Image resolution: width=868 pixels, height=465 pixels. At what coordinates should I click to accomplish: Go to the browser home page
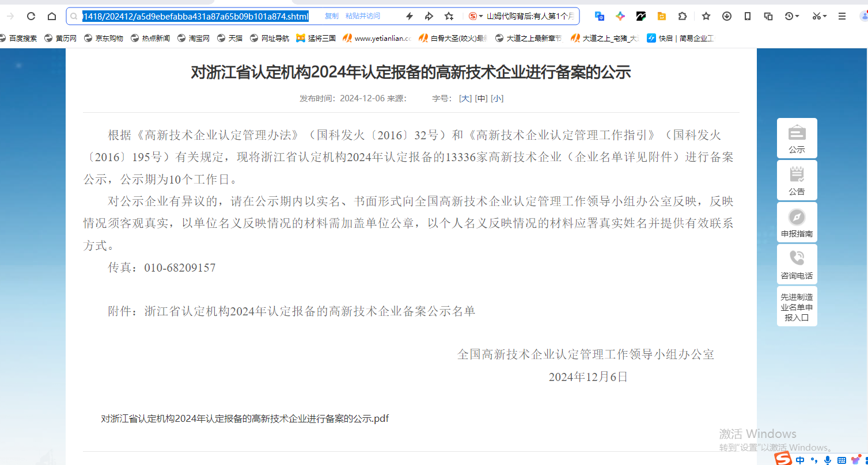click(52, 16)
